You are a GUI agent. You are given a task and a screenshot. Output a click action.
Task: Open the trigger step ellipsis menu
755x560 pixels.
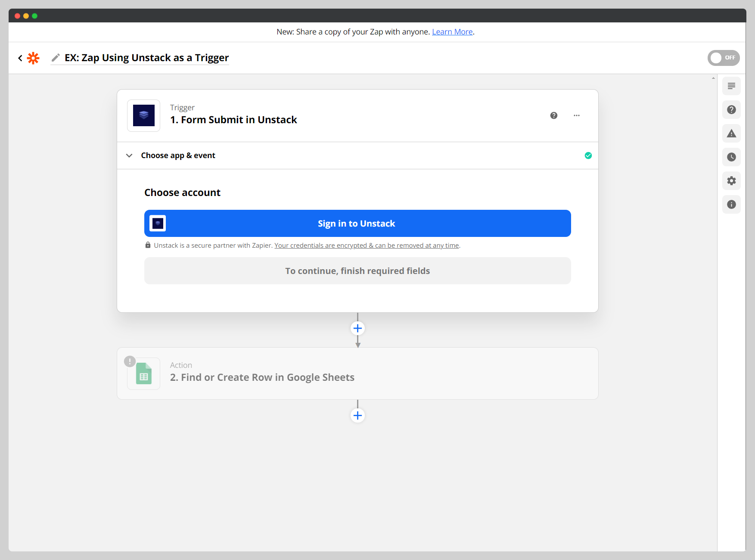(577, 115)
